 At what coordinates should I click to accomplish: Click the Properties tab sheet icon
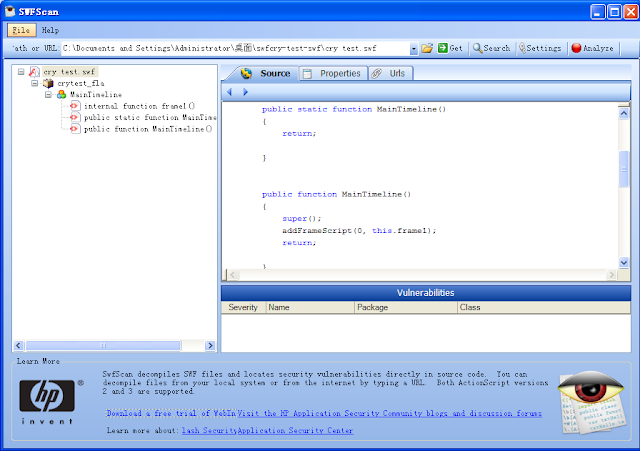(x=307, y=73)
